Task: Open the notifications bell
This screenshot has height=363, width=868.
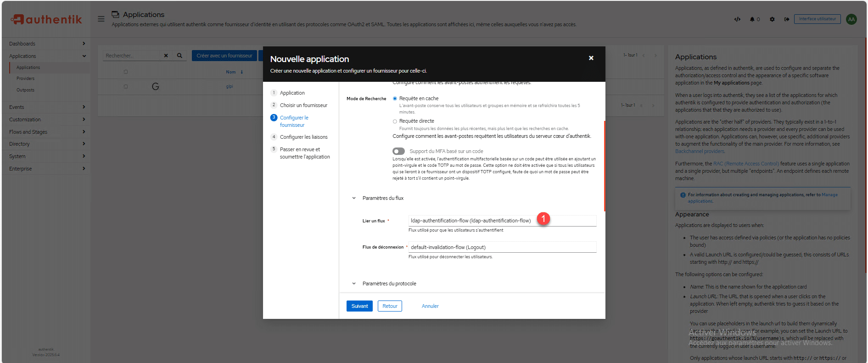Action: click(x=753, y=19)
